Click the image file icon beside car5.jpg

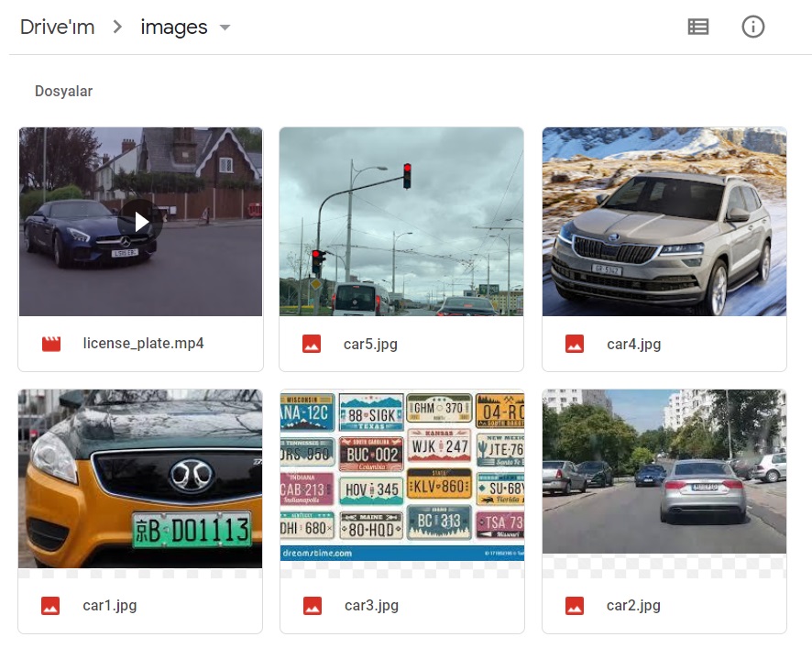click(x=312, y=344)
